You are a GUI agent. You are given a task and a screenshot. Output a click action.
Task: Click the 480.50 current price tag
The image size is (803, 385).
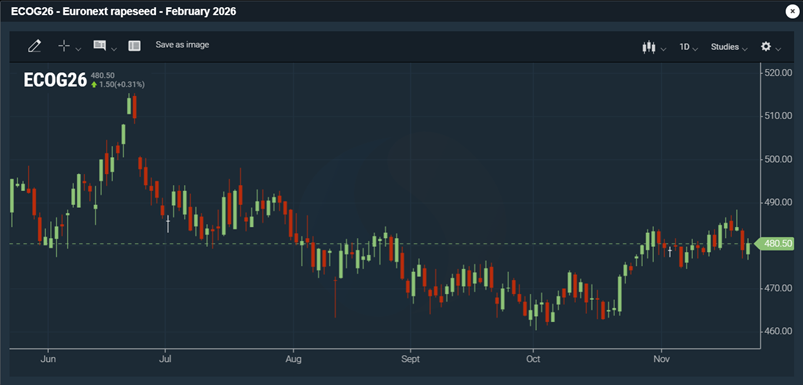tap(775, 245)
